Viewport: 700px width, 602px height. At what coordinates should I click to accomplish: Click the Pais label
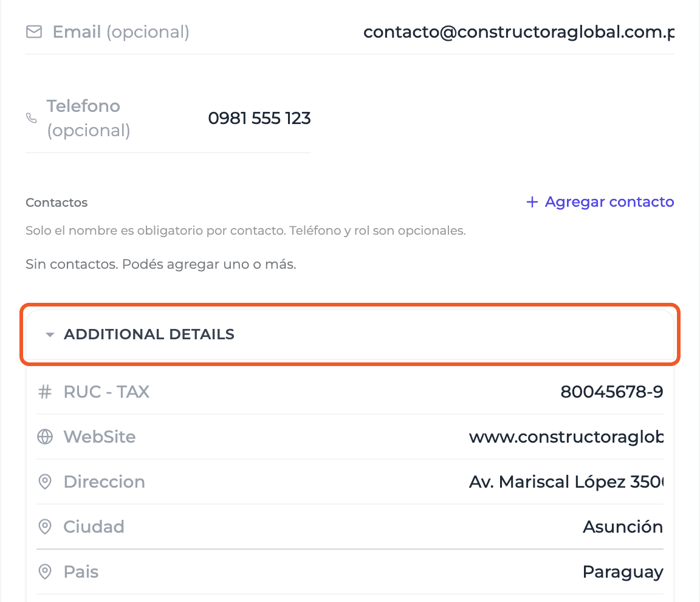81,572
